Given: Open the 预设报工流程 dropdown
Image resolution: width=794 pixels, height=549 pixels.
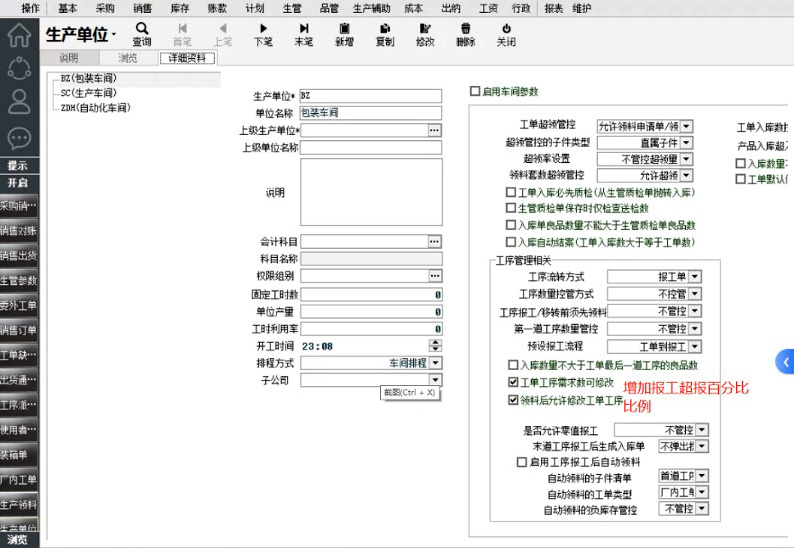Looking at the screenshot, I should click(x=695, y=346).
